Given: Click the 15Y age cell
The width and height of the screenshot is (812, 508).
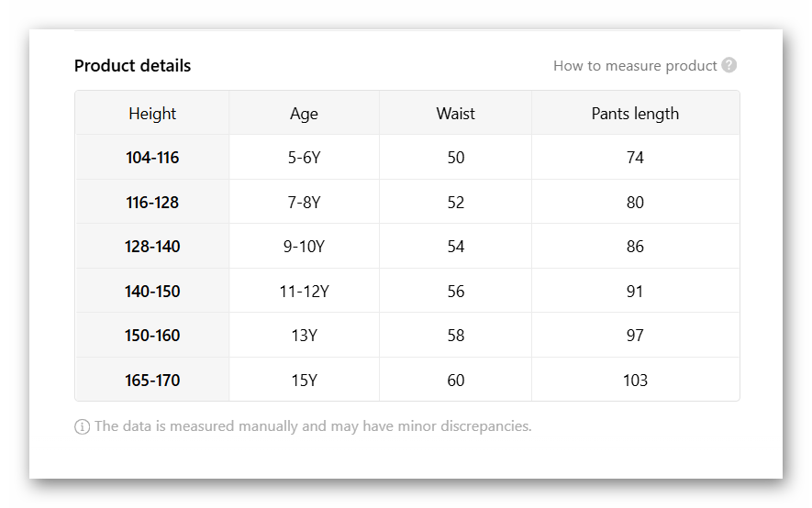Looking at the screenshot, I should (304, 381).
